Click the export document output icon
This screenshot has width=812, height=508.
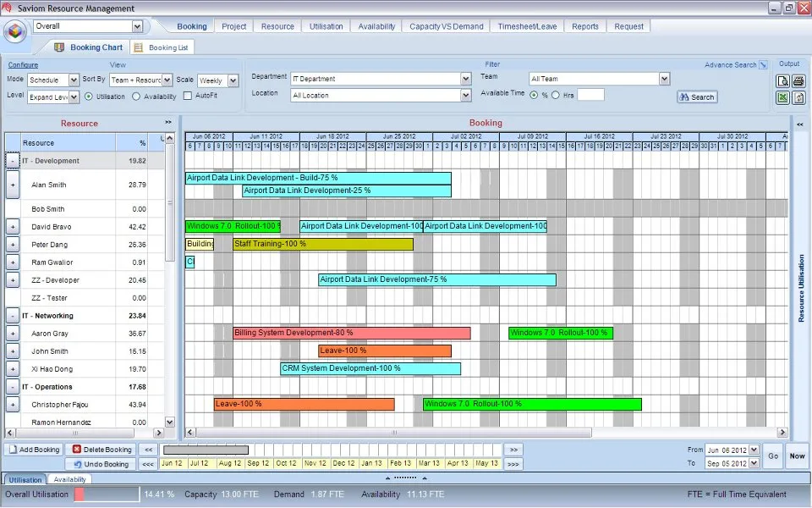tap(798, 97)
